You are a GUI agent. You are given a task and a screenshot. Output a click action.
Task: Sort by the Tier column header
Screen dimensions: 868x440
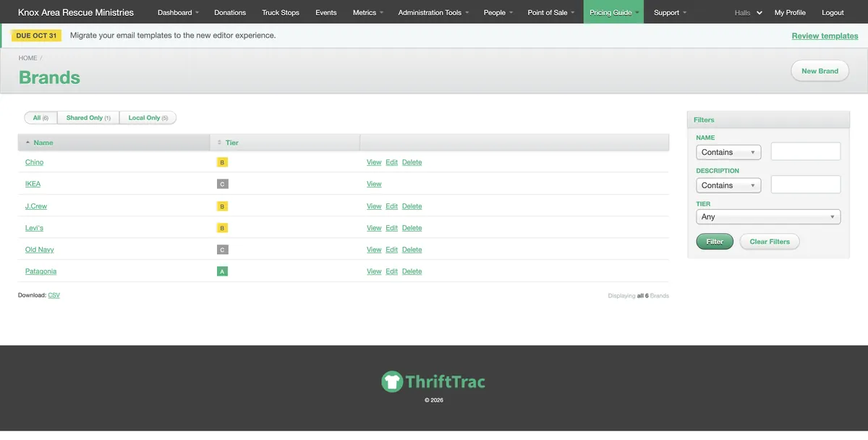click(231, 143)
